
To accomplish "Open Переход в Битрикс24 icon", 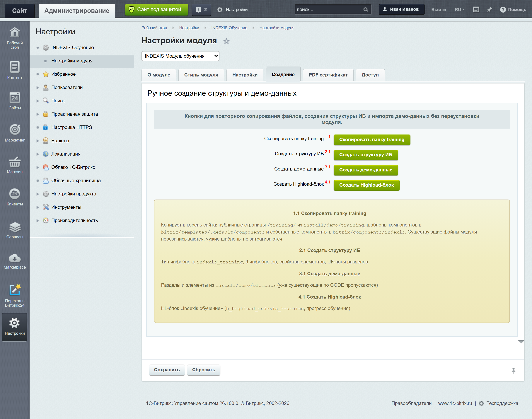I will coord(15,295).
